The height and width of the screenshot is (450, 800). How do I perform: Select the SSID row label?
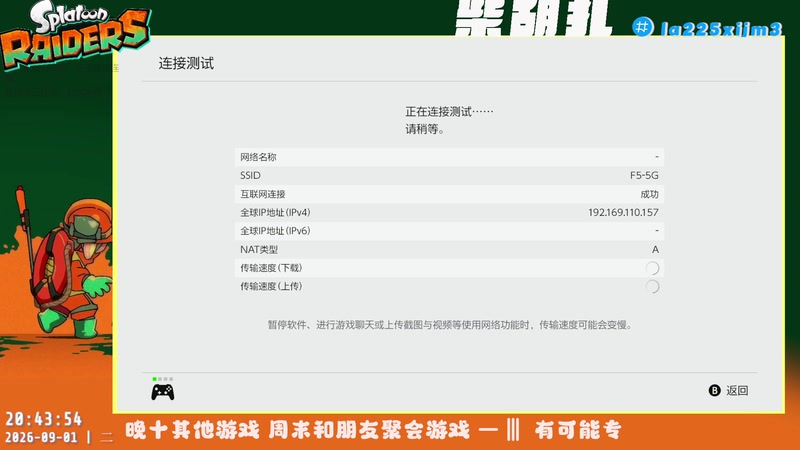pos(251,176)
